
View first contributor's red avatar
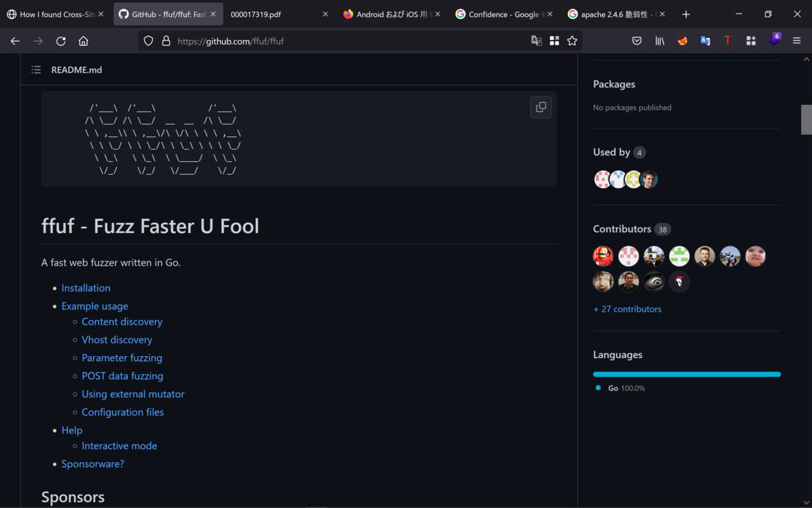point(603,256)
